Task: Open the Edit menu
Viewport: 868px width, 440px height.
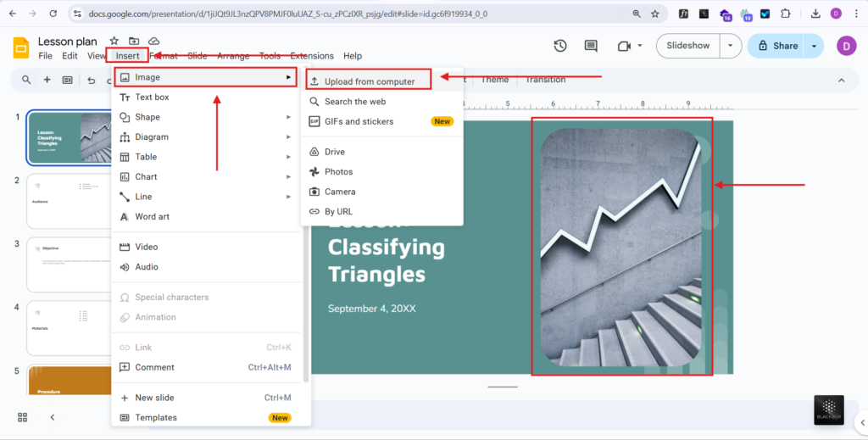Action: 70,56
